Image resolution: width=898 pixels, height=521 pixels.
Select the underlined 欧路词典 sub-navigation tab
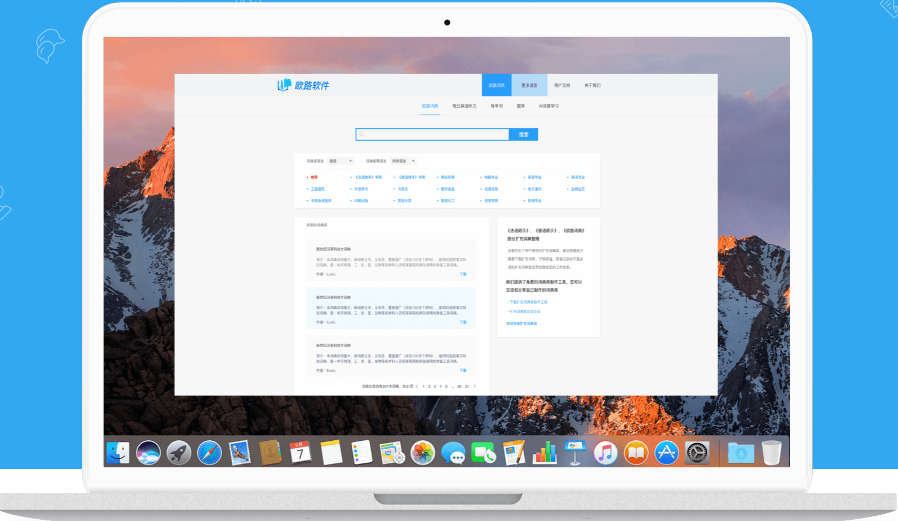coord(430,106)
